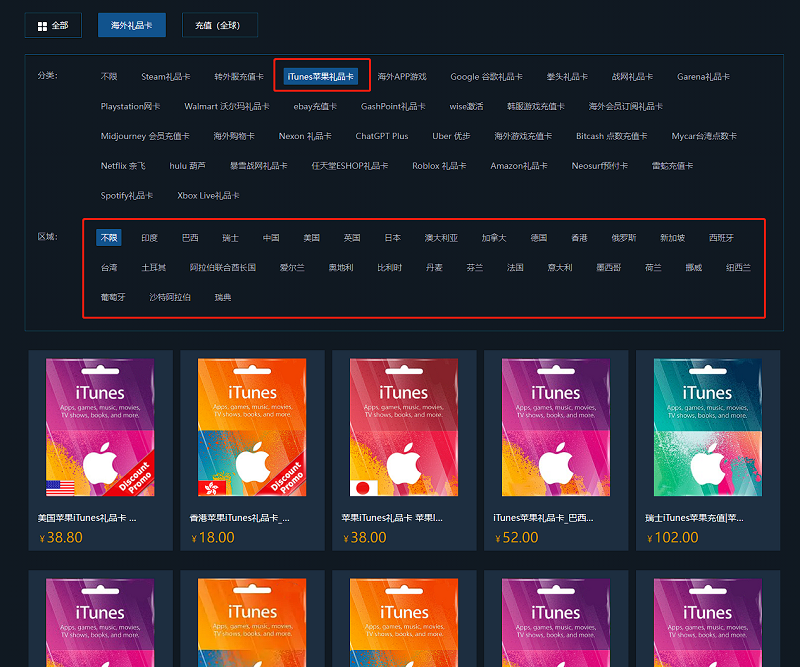Viewport: 800px width, 667px height.
Task: Filter by 加拿大 region
Action: click(494, 238)
